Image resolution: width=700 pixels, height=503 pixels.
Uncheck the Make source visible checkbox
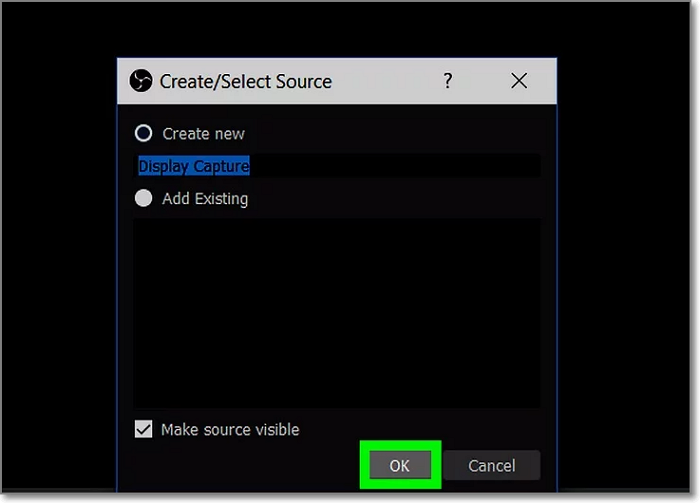point(143,429)
